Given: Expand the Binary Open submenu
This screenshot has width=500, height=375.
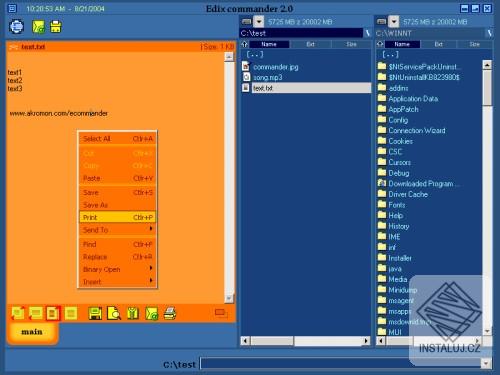Looking at the screenshot, I should (x=117, y=269).
